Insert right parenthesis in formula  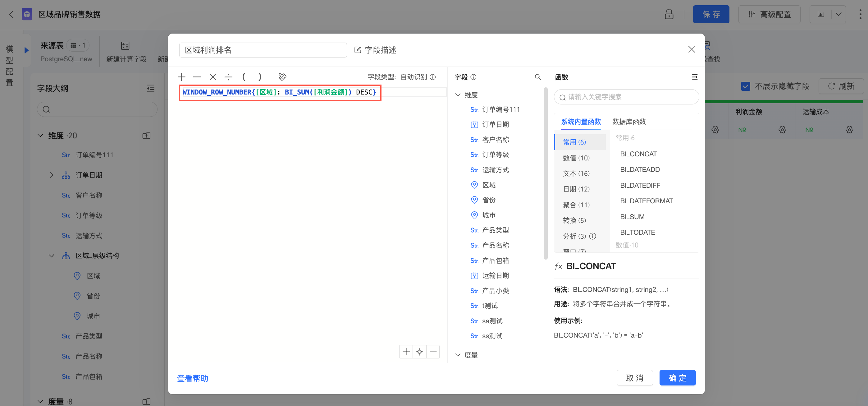click(x=259, y=77)
